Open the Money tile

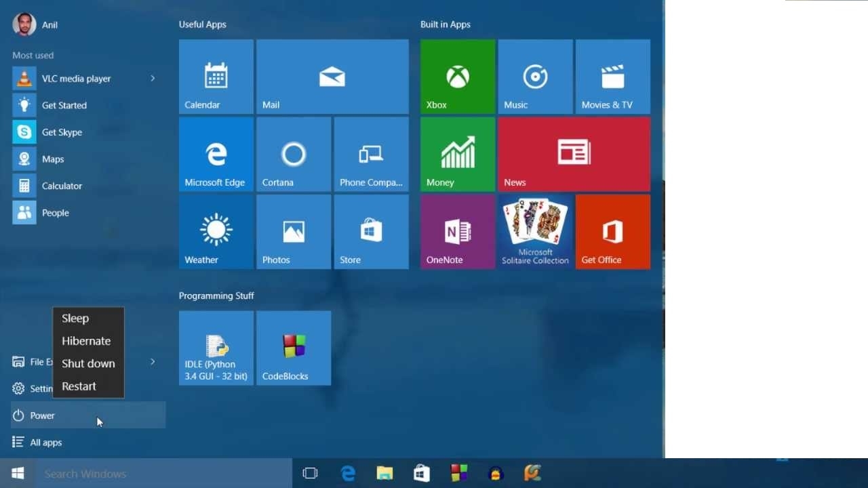(x=457, y=154)
